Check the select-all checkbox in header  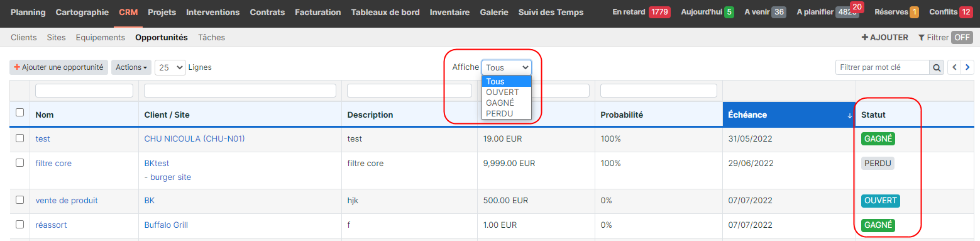coord(20,113)
